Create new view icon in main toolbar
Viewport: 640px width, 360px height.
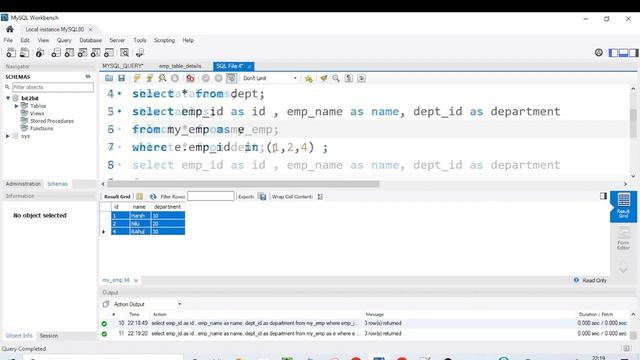coord(82,53)
